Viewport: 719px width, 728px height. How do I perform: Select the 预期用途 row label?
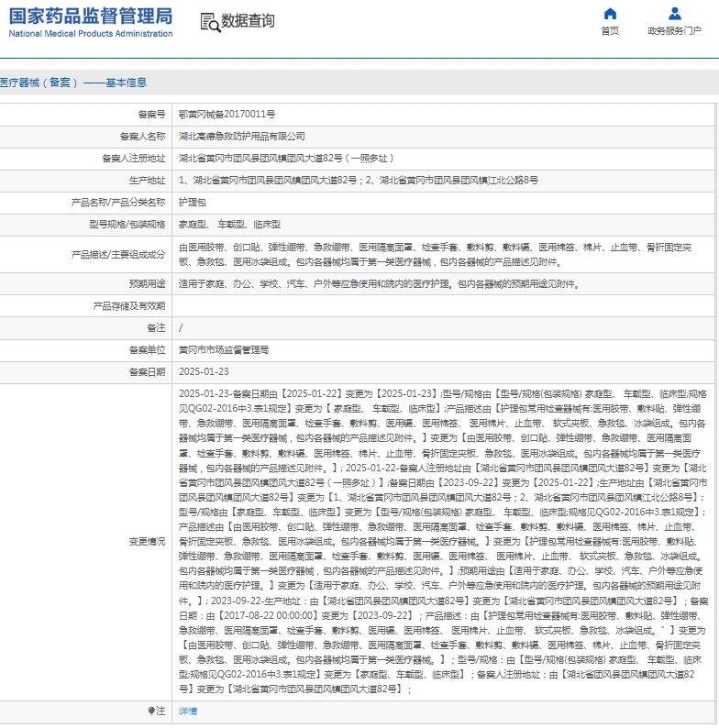point(148,283)
